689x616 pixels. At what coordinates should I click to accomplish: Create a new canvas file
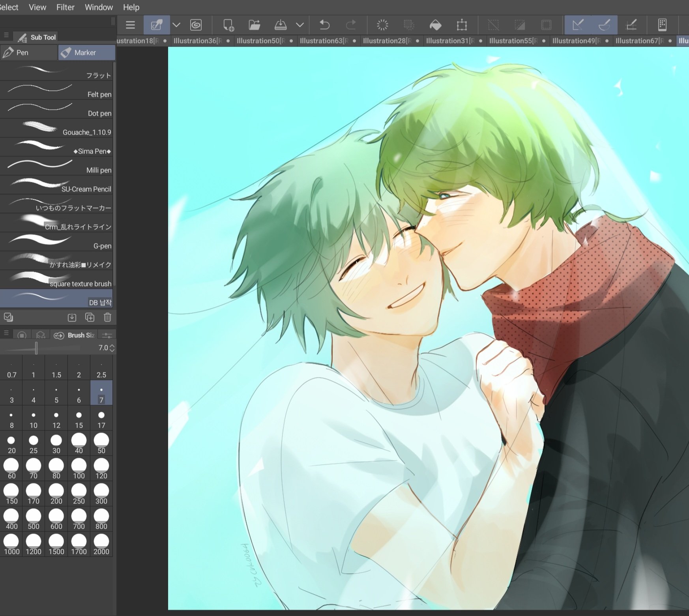point(228,25)
